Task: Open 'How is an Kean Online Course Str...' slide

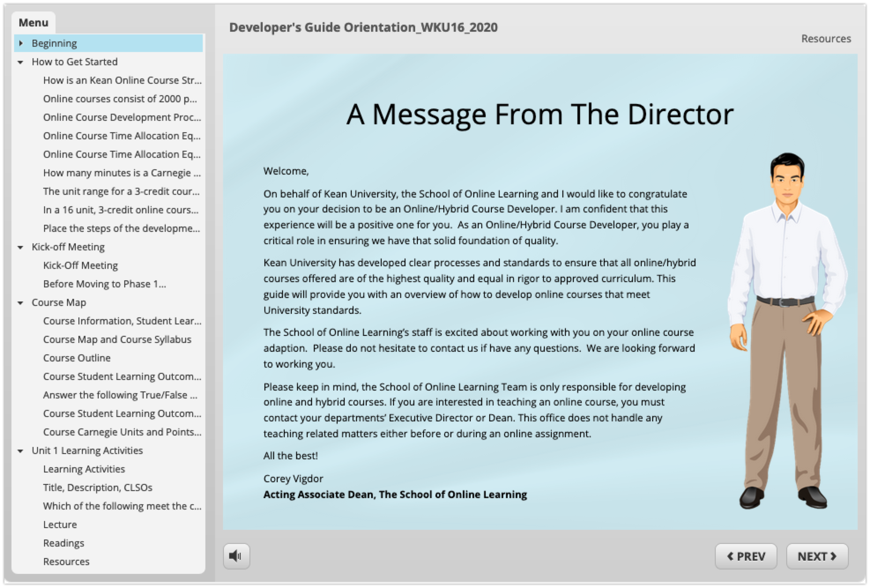Action: pos(122,80)
